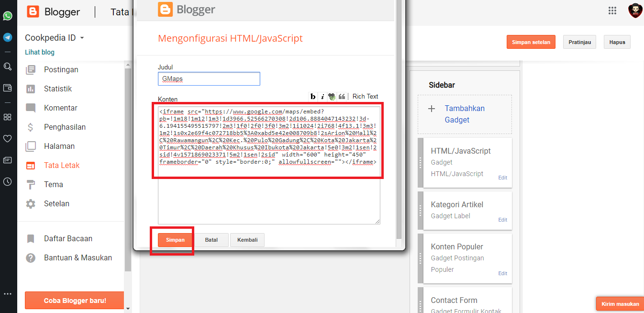
Task: Open the news panel icon in sidebar
Action: tap(8, 160)
